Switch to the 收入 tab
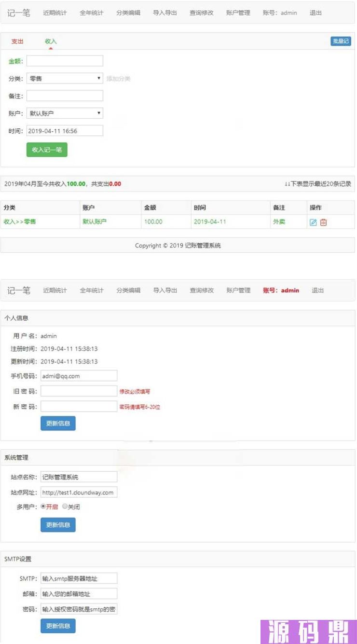This screenshot has width=357, height=644. point(51,41)
